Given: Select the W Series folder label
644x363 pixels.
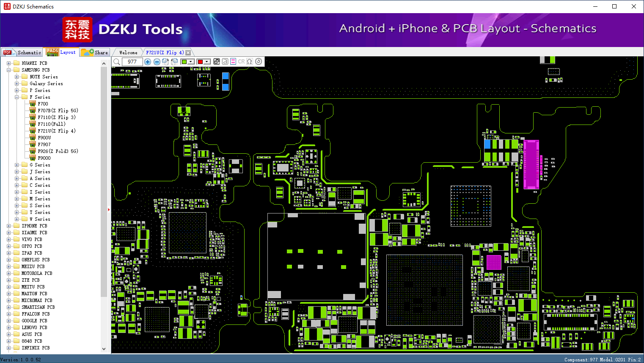Looking at the screenshot, I should 40,219.
